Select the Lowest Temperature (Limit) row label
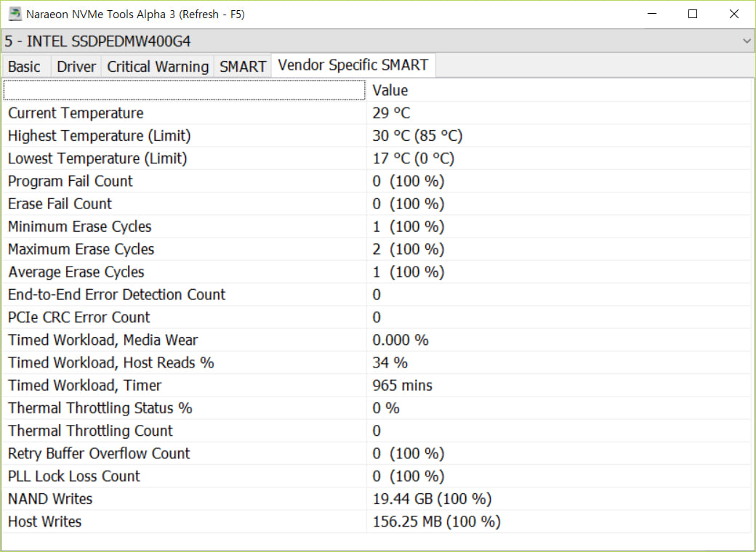The width and height of the screenshot is (756, 552). point(97,158)
